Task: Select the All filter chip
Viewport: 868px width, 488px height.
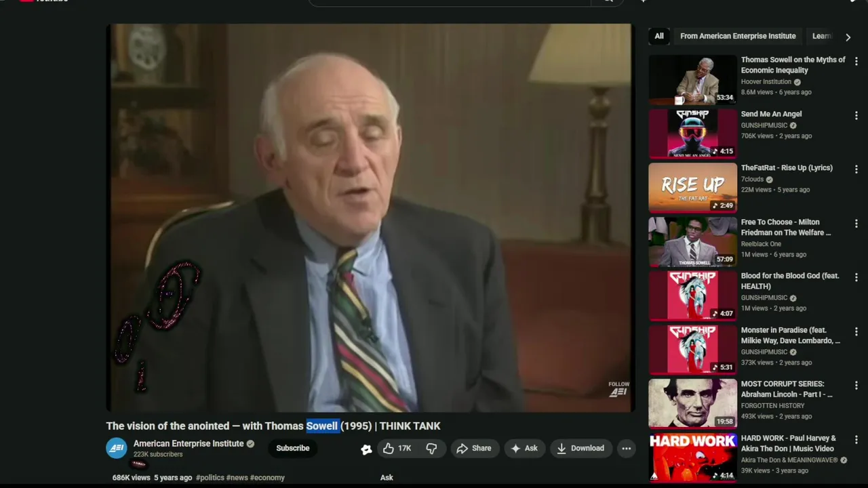Action: (x=659, y=36)
